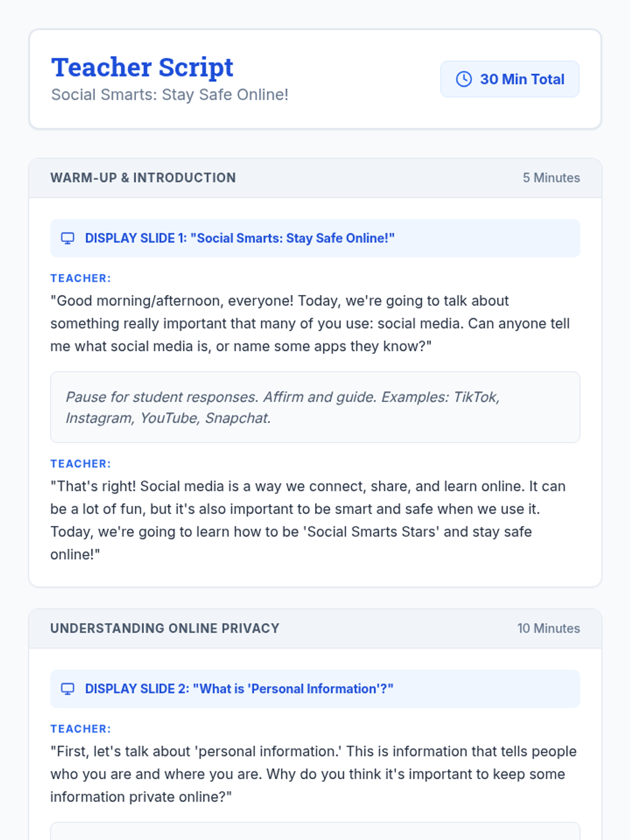This screenshot has width=630, height=840.
Task: Click the clock icon in the header
Action: [464, 79]
